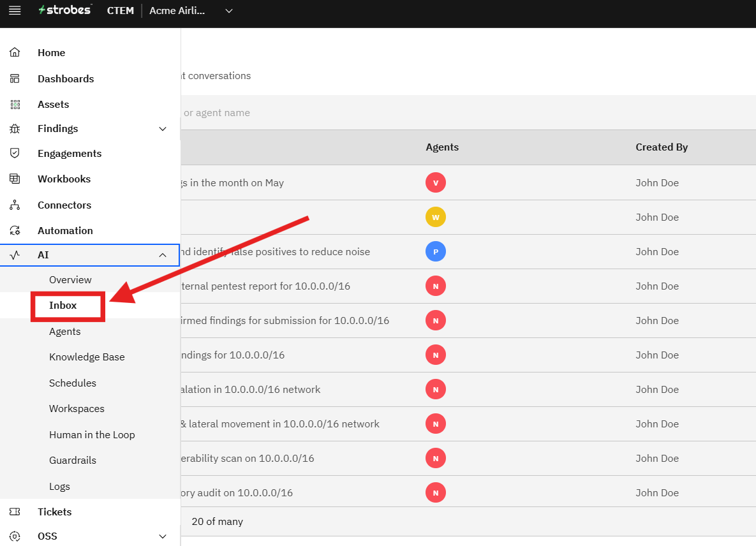Open Engagements in sidebar
The image size is (756, 546).
pyautogui.click(x=70, y=153)
